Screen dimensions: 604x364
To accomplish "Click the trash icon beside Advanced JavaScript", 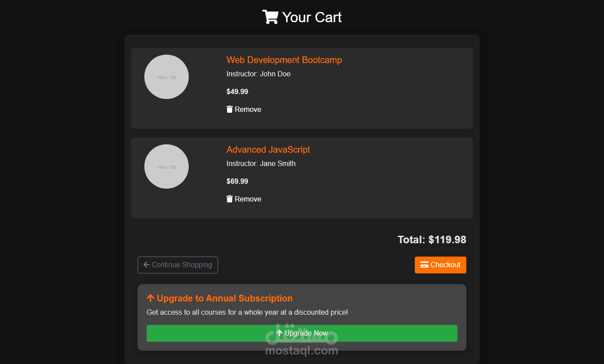I will pos(230,198).
